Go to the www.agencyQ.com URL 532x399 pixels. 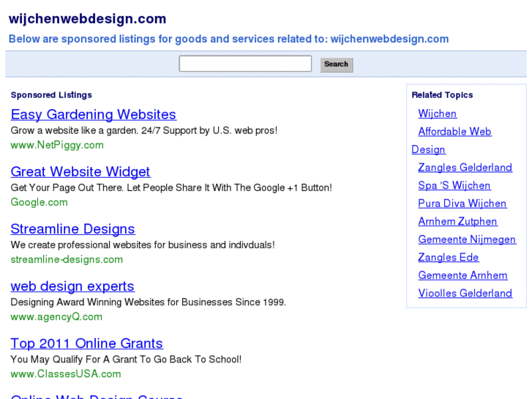[x=56, y=316]
